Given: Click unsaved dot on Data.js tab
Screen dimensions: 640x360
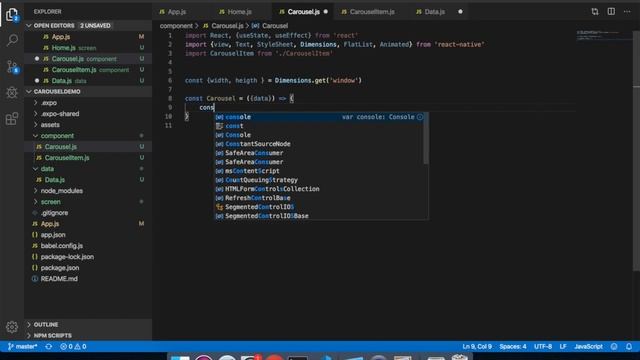Looking at the screenshot, I should click(x=460, y=12).
